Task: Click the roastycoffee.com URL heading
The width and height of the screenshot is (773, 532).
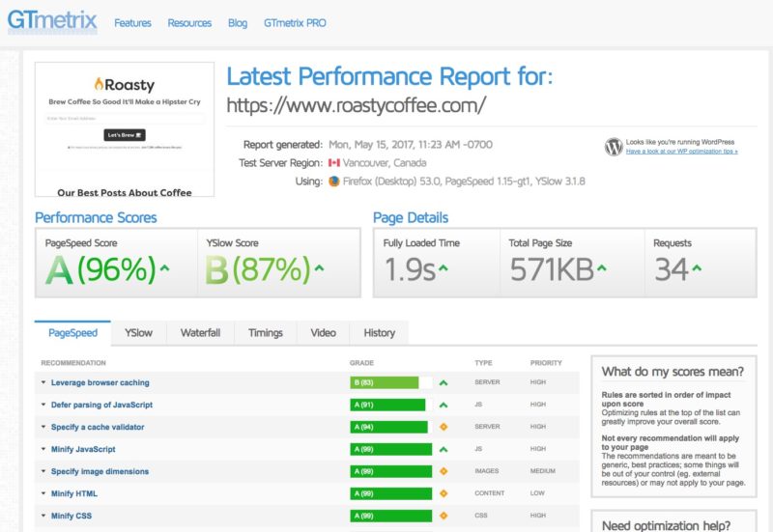Action: point(356,105)
